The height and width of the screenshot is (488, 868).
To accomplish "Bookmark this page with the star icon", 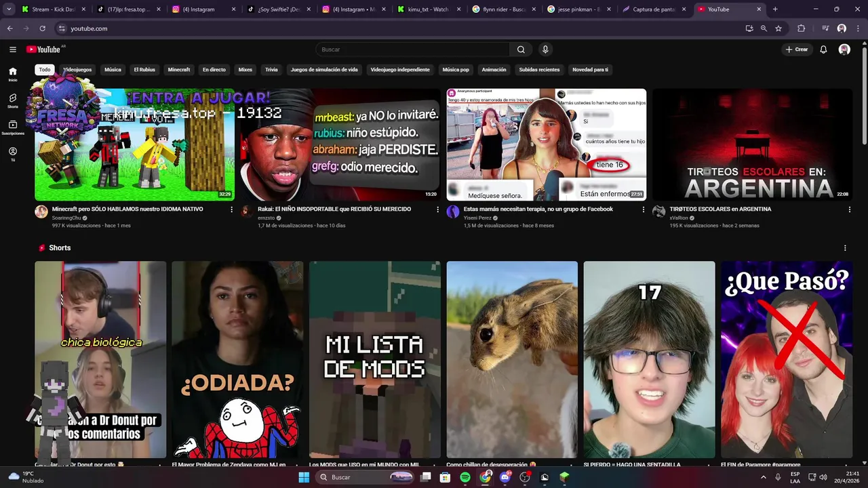I will point(778,28).
